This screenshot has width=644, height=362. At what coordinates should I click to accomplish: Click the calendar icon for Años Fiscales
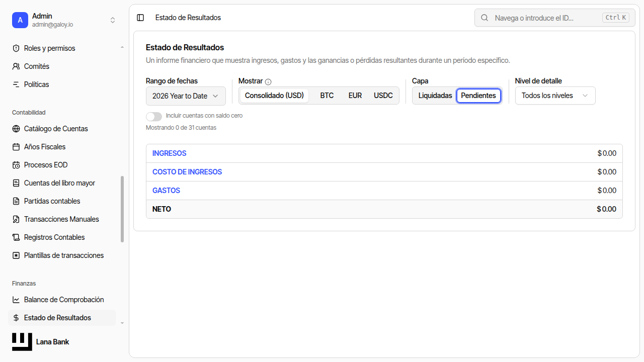click(x=16, y=147)
